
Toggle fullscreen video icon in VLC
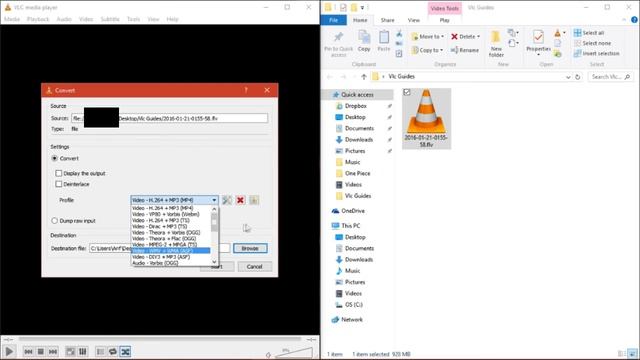(71, 351)
